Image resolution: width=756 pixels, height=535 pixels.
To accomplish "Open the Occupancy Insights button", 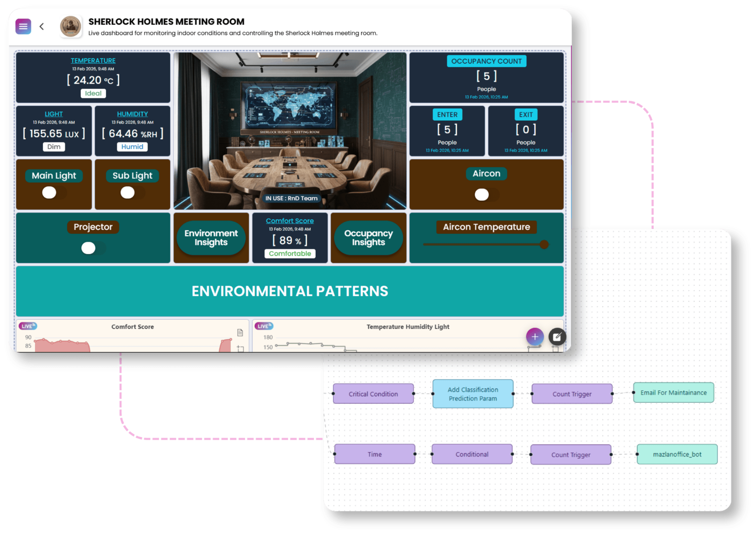I will (368, 238).
